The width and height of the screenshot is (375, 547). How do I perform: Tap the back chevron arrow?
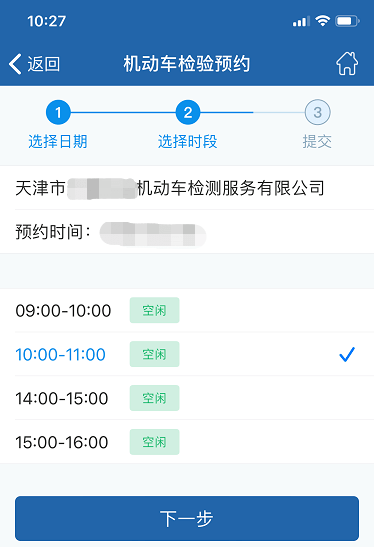[15, 64]
